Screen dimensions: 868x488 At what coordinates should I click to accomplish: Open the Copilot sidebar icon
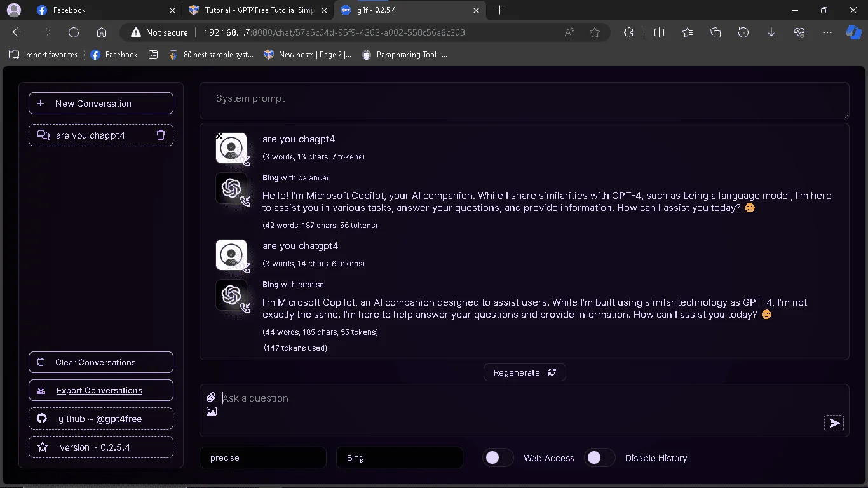coord(853,32)
